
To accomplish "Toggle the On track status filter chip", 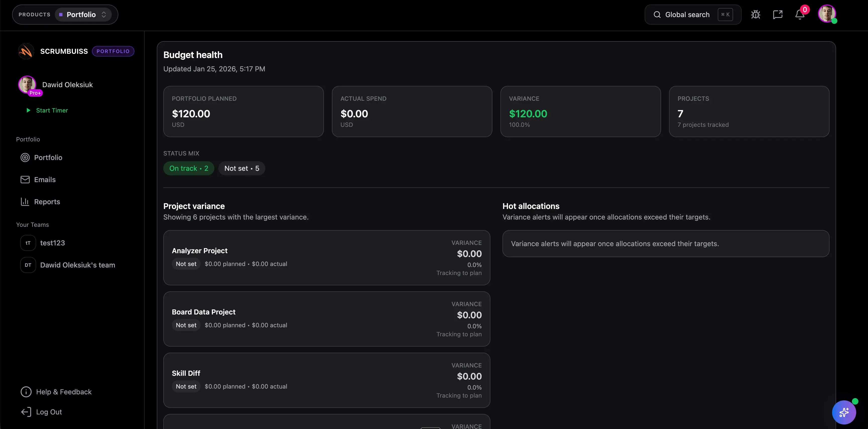I will 188,168.
